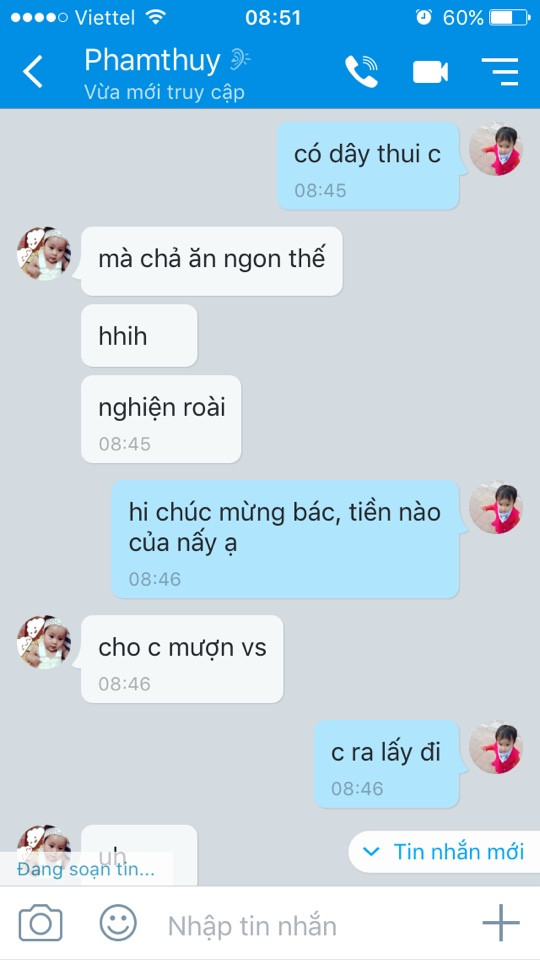Image resolution: width=540 pixels, height=960 pixels.
Task: Tap your avatar beside 'có dây thui c'
Action: click(495, 149)
